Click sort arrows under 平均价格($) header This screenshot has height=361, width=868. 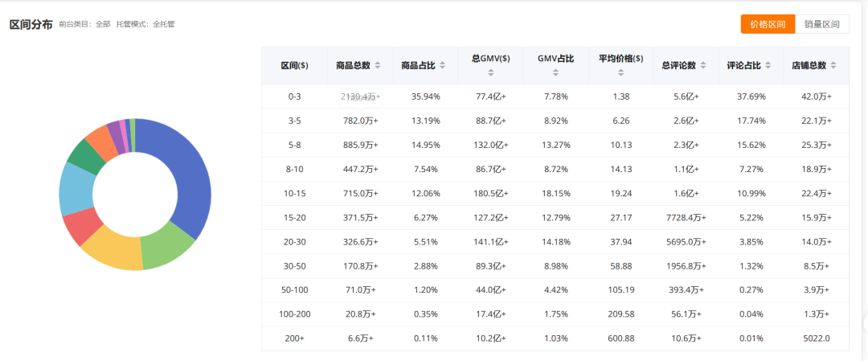coord(620,73)
